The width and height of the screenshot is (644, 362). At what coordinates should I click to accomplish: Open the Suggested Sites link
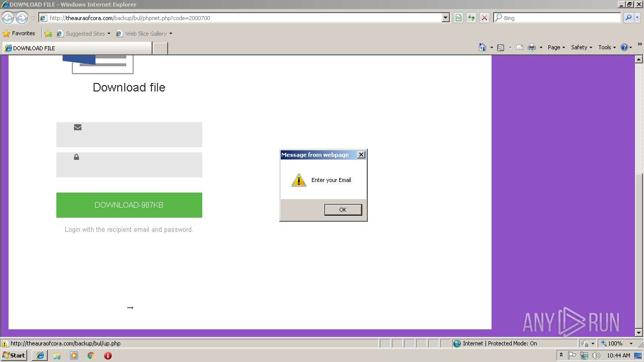coord(83,34)
